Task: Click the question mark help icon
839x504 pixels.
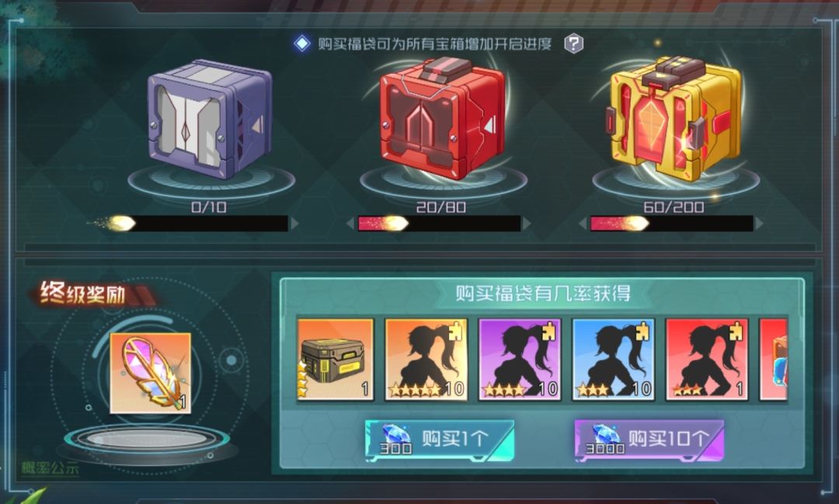Action: pos(573,43)
